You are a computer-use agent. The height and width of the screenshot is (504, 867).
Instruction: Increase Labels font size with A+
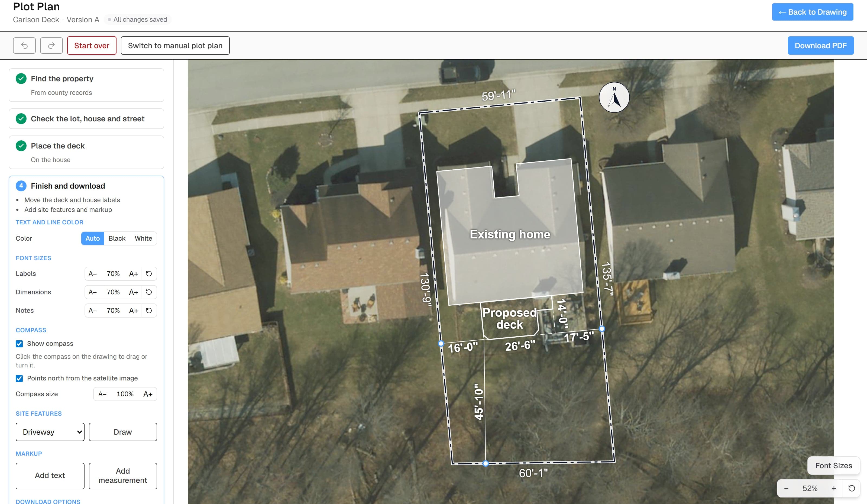tap(134, 273)
